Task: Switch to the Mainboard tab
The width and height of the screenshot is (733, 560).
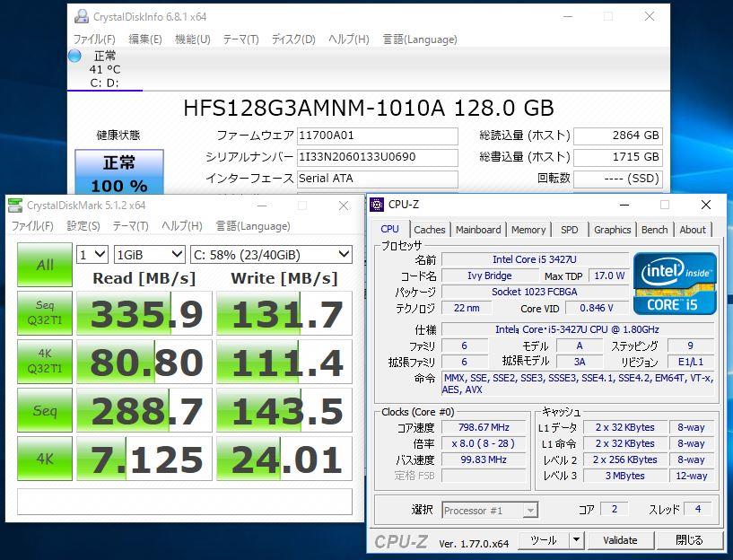Action: coord(478,230)
